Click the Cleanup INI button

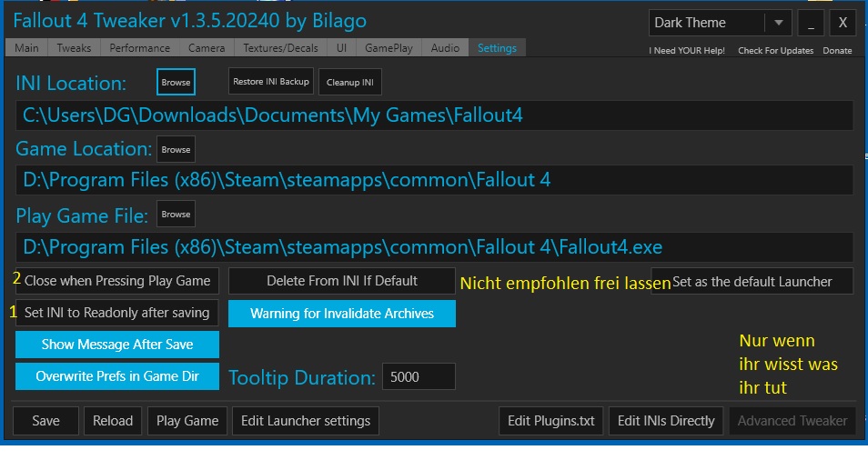point(350,82)
